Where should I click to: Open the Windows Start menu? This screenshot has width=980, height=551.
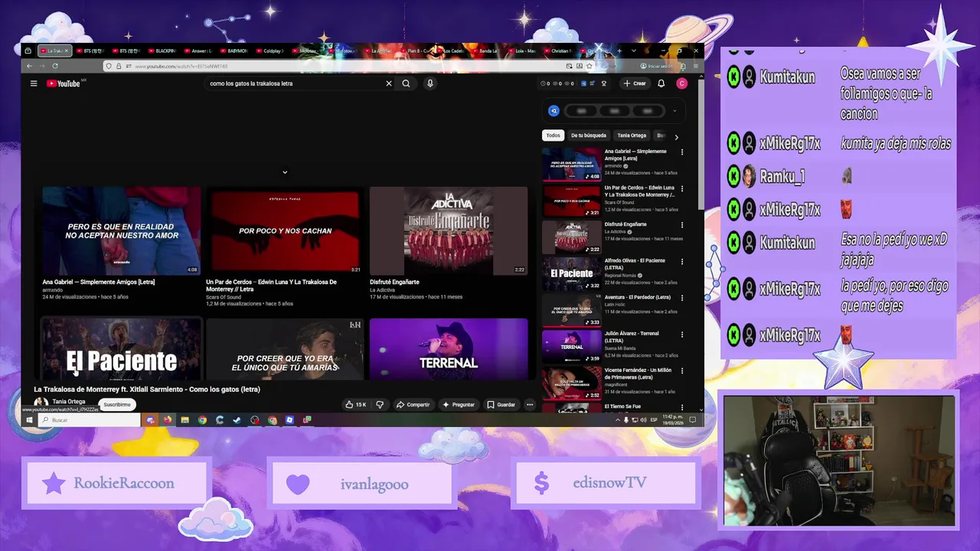point(29,419)
